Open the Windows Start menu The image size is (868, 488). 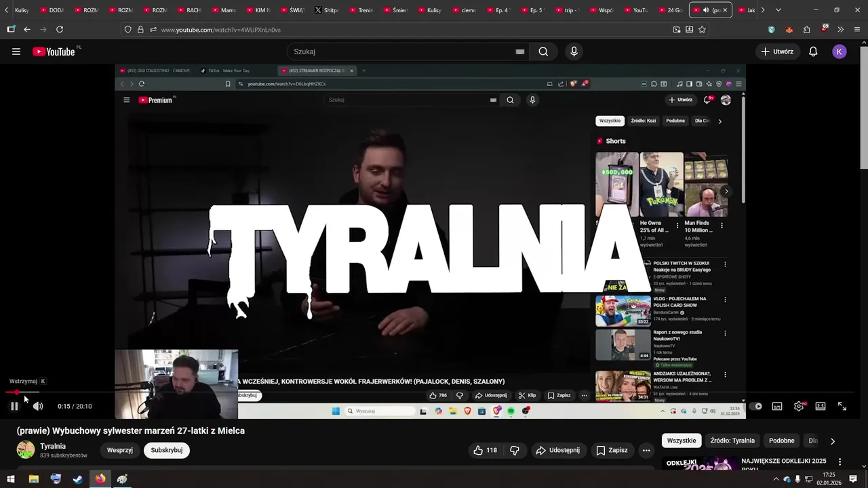[11, 479]
